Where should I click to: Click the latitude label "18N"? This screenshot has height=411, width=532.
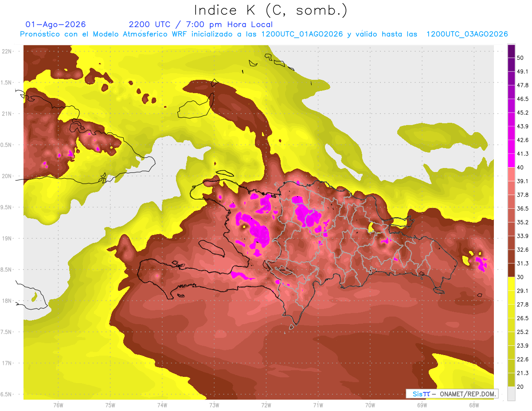7,301
